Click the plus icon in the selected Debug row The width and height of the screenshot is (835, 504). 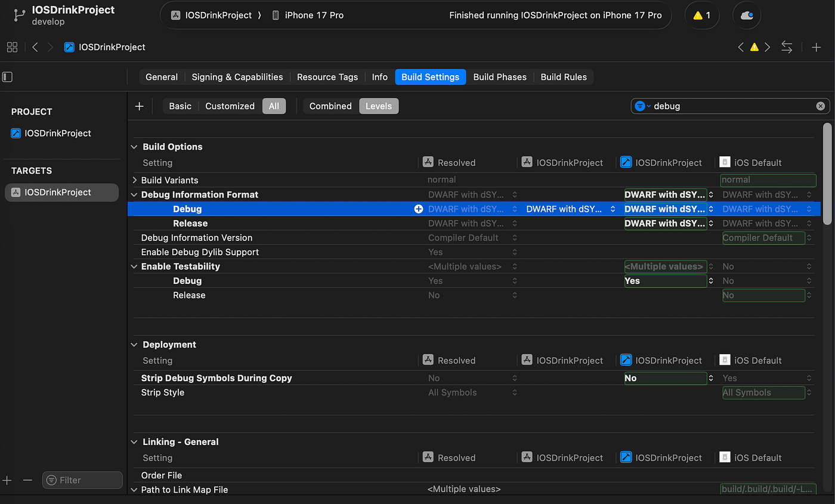[x=419, y=209]
